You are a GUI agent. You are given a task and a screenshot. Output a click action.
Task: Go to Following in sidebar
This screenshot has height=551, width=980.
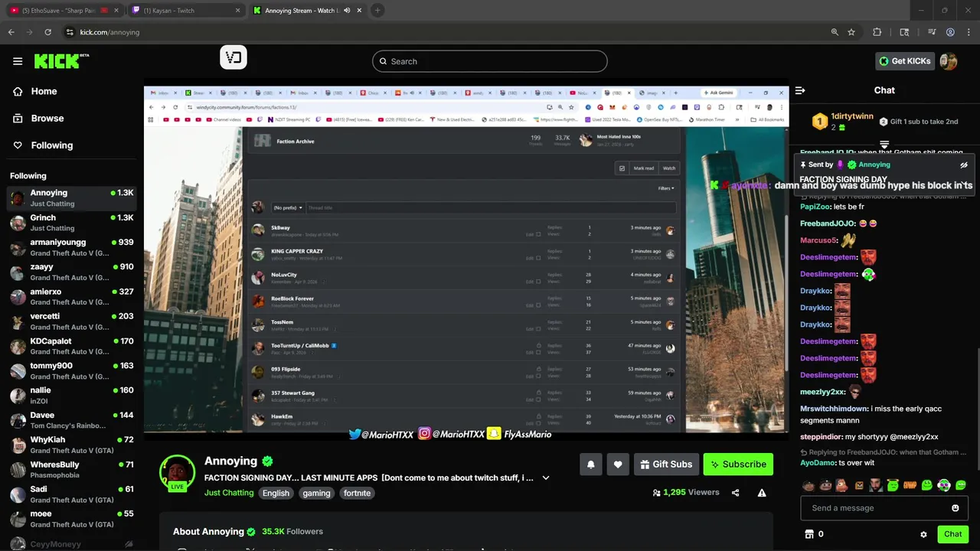point(52,145)
